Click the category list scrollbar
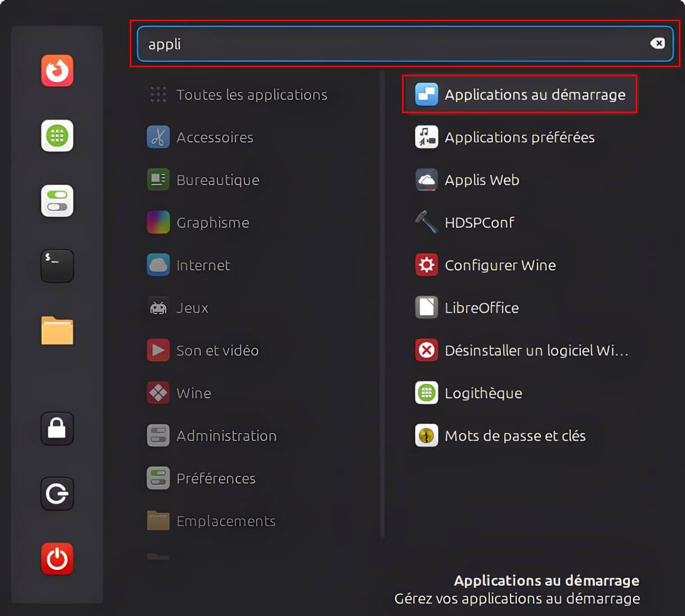The height and width of the screenshot is (616, 685). point(382,303)
